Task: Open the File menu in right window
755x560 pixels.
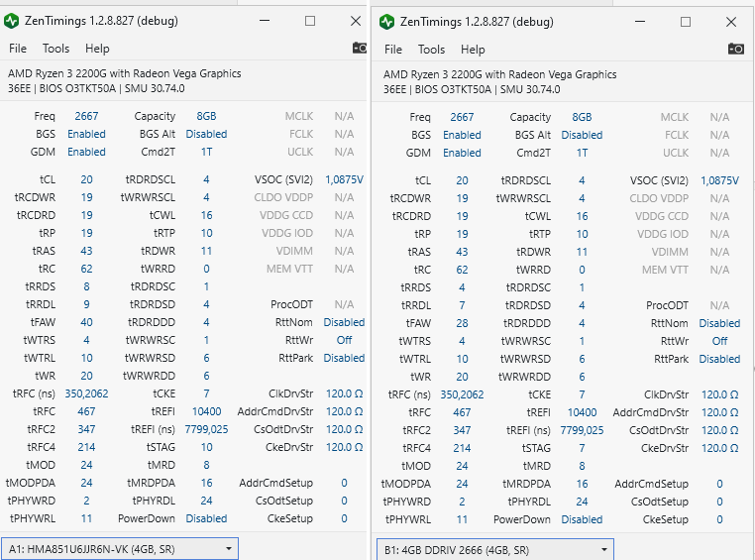Action: pyautogui.click(x=393, y=50)
